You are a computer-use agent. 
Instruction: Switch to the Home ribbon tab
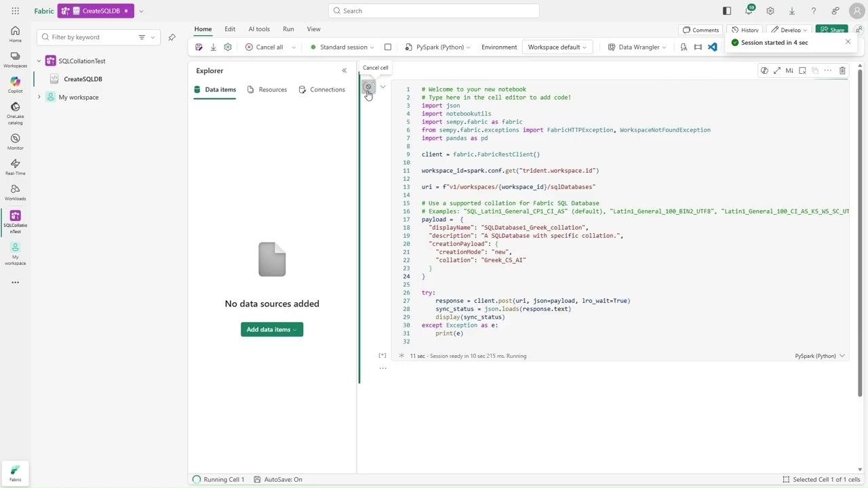click(x=203, y=29)
